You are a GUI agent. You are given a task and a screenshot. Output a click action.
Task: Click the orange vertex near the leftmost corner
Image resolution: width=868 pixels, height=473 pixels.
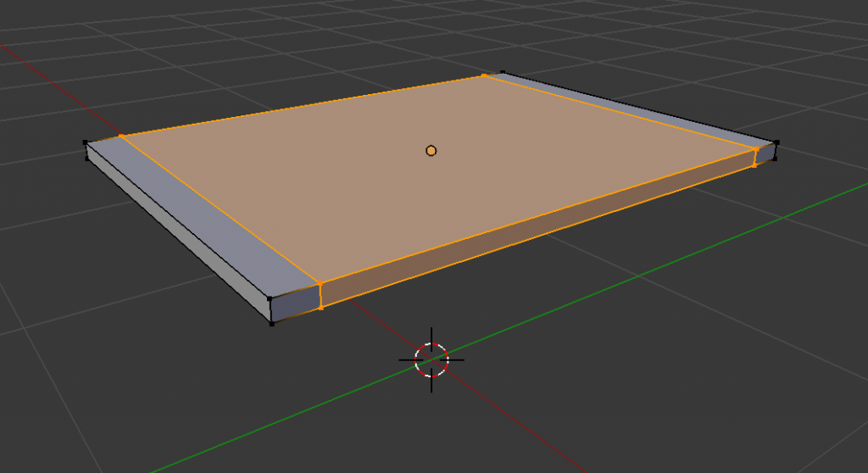(x=121, y=136)
